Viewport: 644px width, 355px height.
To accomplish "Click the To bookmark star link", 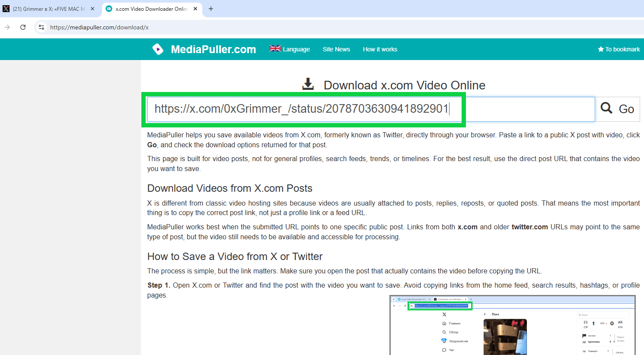I will [x=618, y=49].
